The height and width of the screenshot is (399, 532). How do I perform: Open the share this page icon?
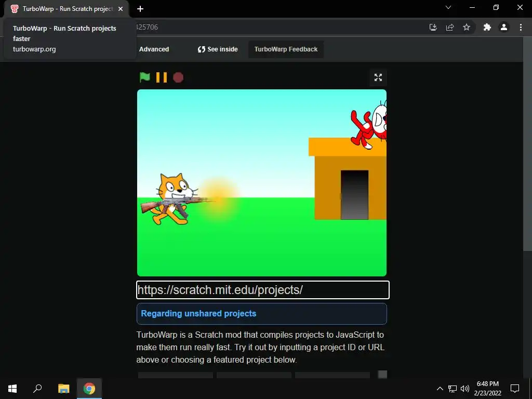click(x=450, y=27)
